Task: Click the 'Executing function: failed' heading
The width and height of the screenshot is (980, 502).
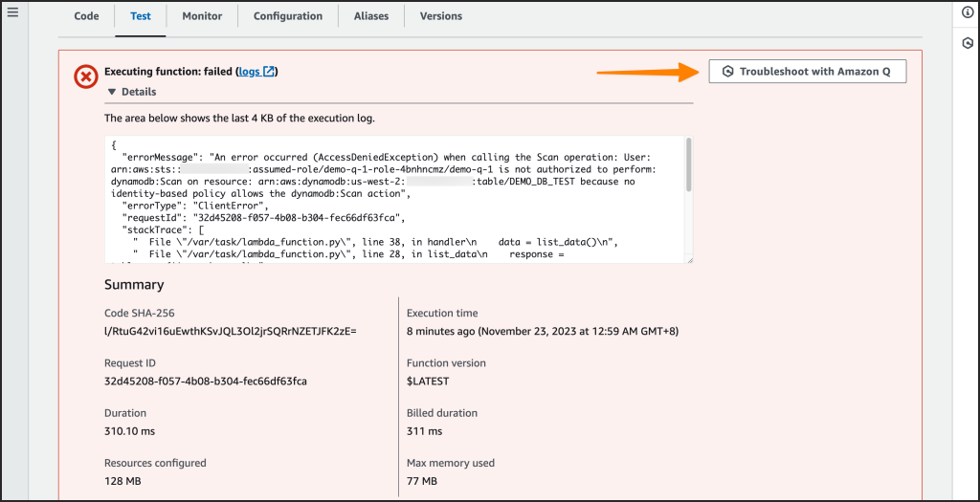Action: (x=168, y=72)
